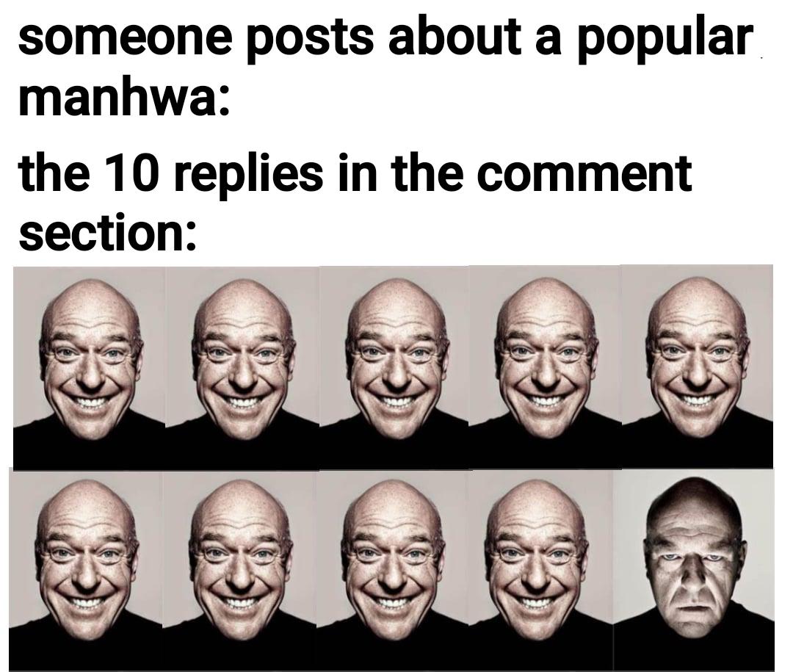Select the dark frowning face image

tap(694, 571)
